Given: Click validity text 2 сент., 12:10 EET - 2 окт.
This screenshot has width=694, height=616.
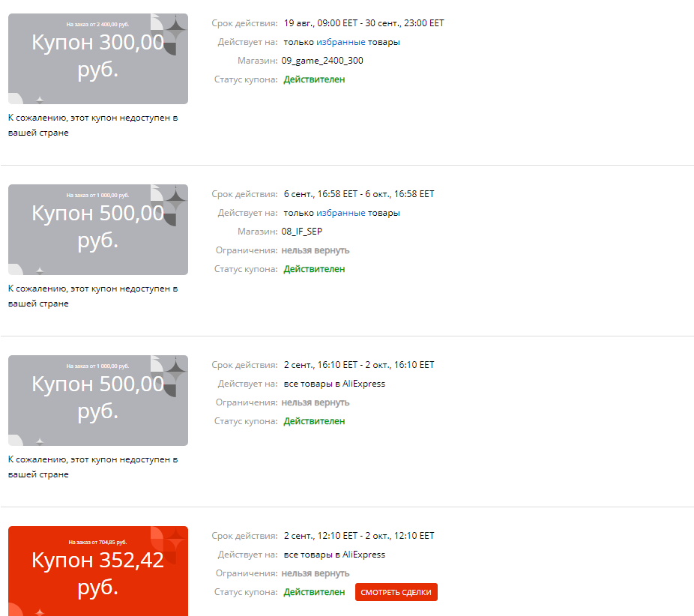Looking at the screenshot, I should [359, 536].
